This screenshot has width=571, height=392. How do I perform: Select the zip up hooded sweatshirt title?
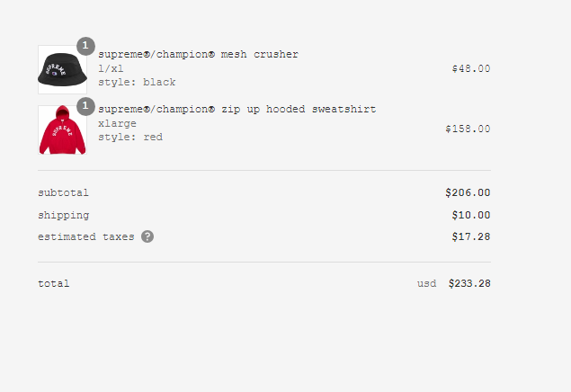click(237, 109)
